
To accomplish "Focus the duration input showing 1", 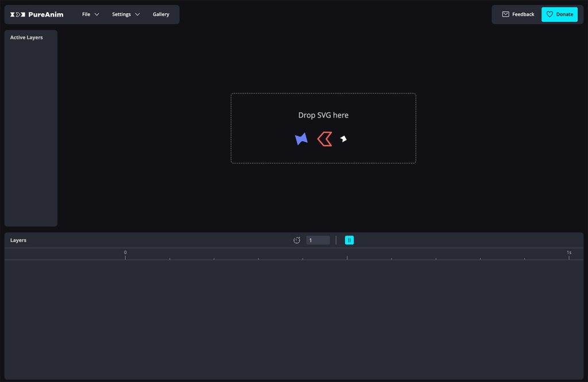I will [x=318, y=240].
